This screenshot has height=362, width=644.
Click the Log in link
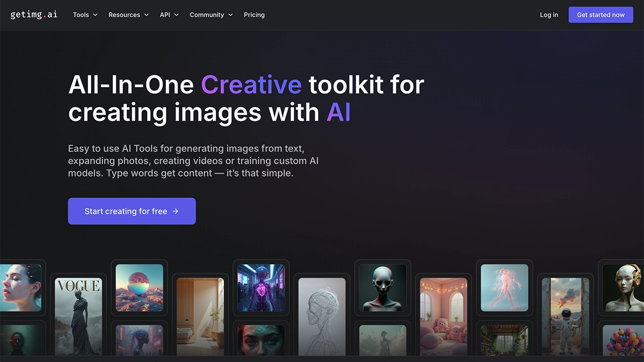pyautogui.click(x=548, y=15)
